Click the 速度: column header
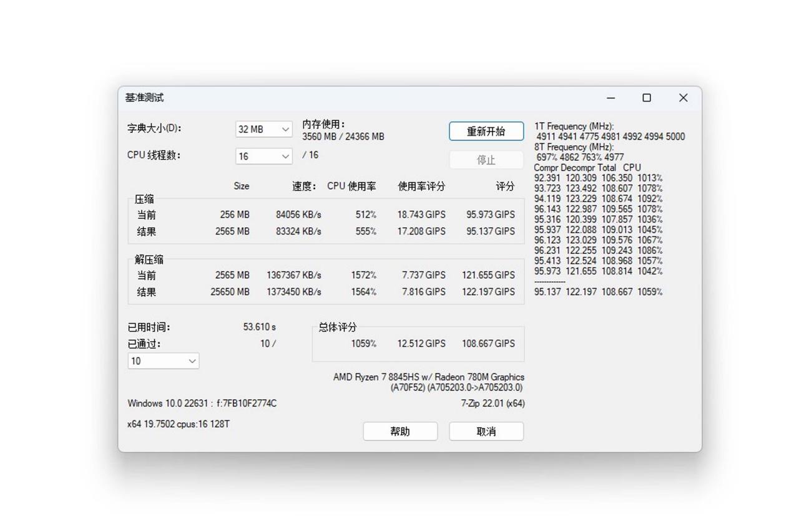This screenshot has height=532, width=799. point(305,186)
